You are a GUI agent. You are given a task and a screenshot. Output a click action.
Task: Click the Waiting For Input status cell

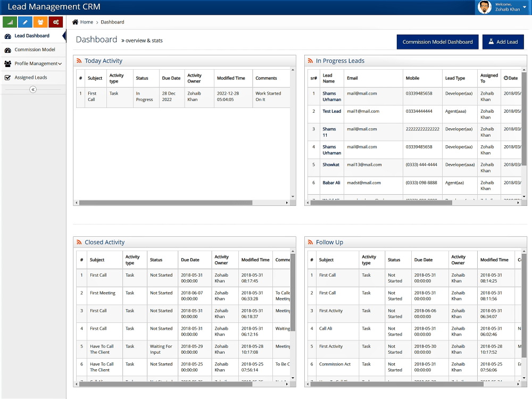(x=161, y=349)
